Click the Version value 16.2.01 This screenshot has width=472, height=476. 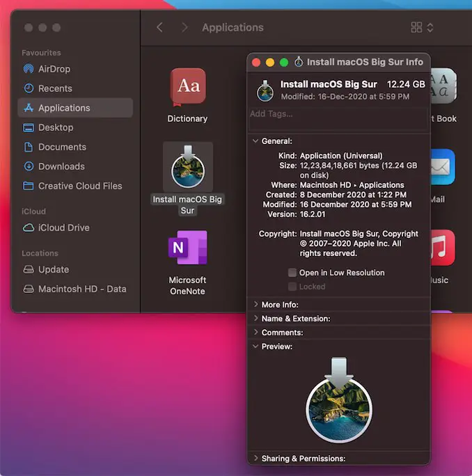coord(313,214)
